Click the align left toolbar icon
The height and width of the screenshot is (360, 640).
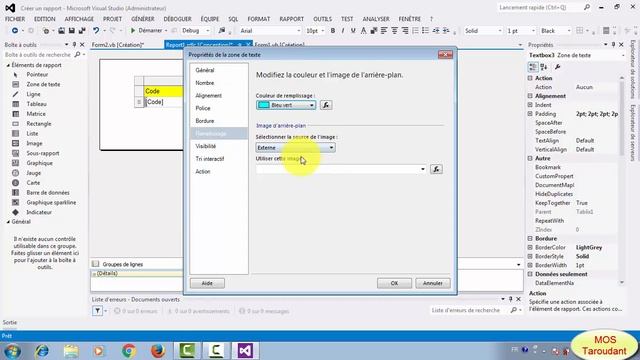point(384,31)
